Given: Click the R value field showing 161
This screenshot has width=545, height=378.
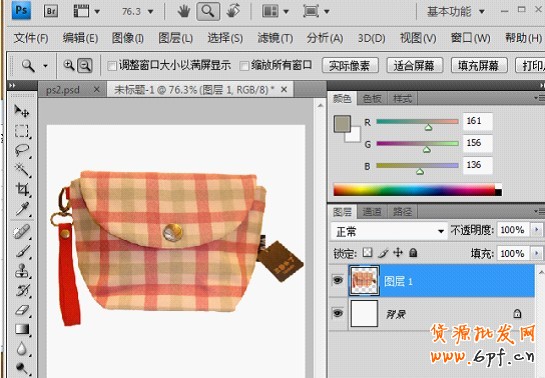Looking at the screenshot, I should [478, 121].
